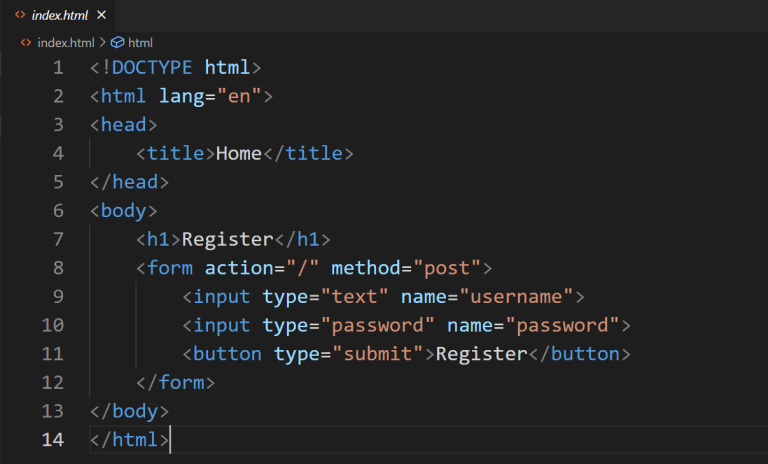Open the html symbol in breadcrumbs
The width and height of the screenshot is (768, 464).
(x=140, y=43)
